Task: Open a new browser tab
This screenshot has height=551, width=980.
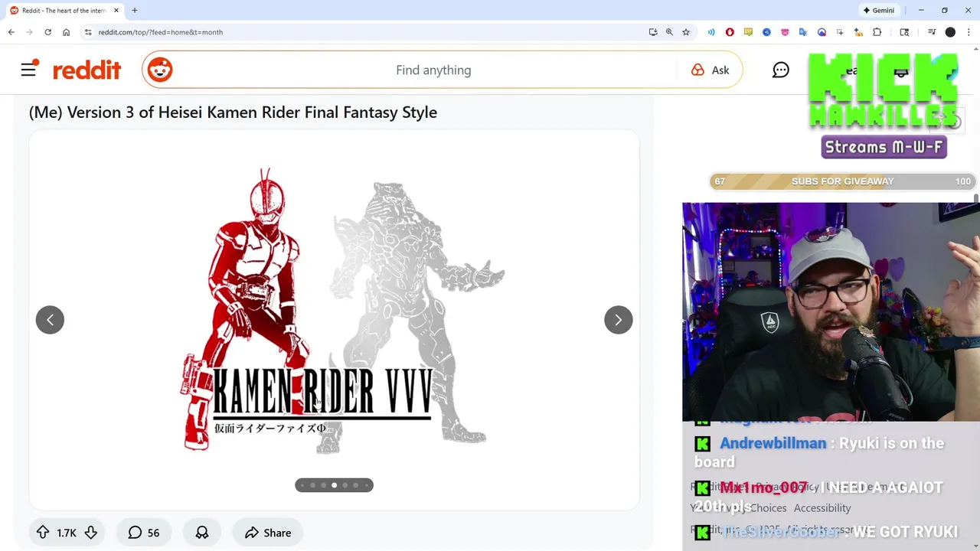Action: coord(135,11)
